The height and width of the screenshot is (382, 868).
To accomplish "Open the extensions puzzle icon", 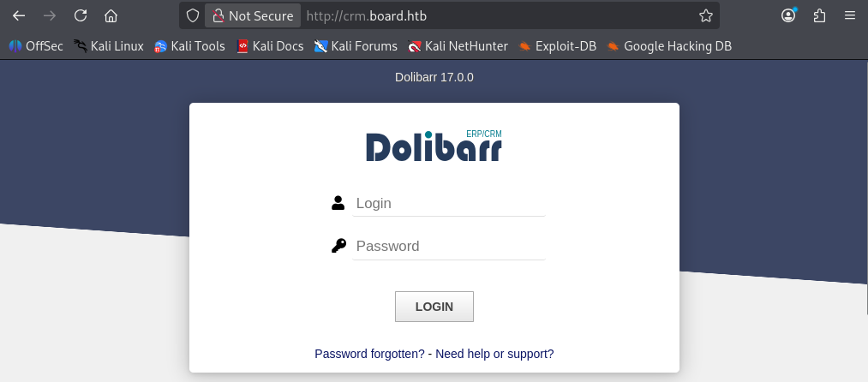I will (819, 15).
